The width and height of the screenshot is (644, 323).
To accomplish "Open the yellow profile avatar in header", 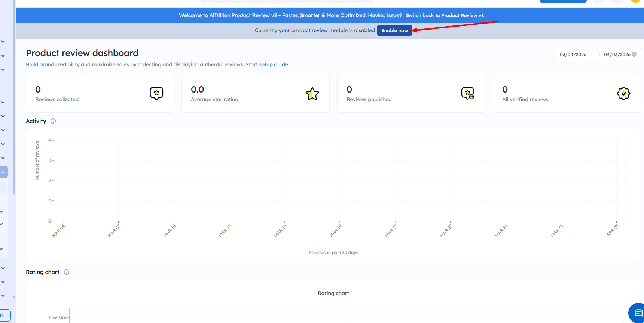I will coord(635,1).
